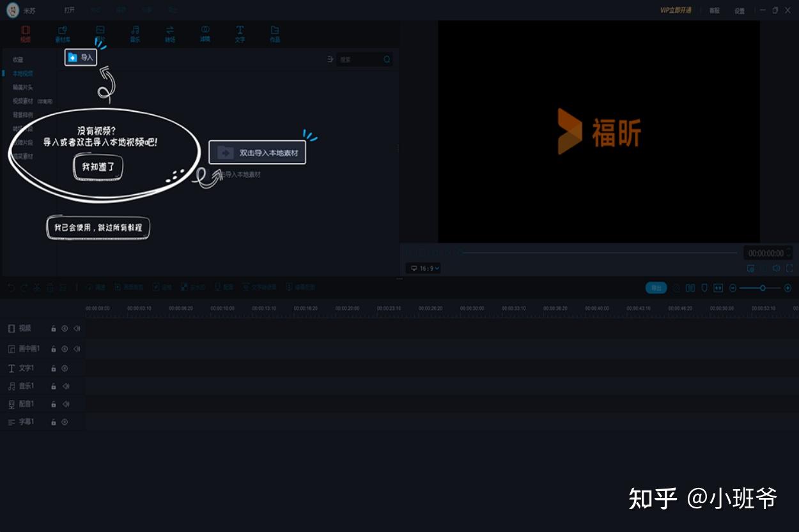Mute the 视频 track audio

(77, 329)
